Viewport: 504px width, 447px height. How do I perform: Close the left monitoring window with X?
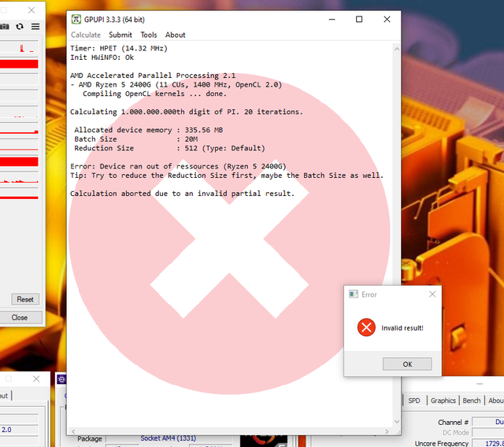point(31,10)
